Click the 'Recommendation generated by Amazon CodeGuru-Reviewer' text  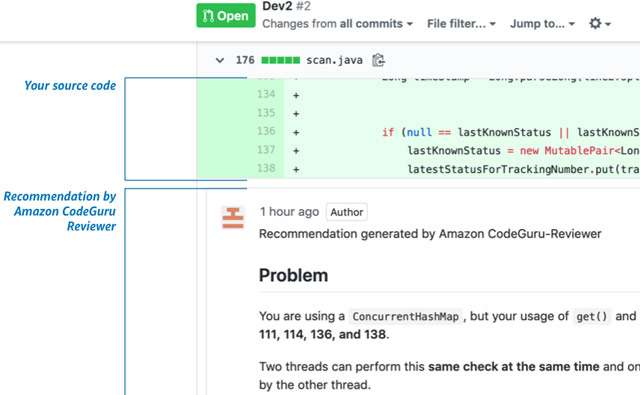tap(430, 234)
